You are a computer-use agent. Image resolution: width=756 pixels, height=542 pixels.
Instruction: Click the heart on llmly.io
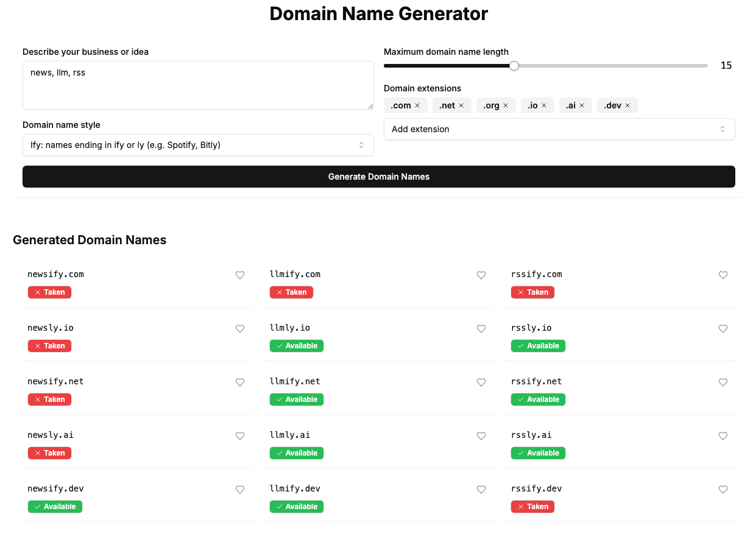click(481, 329)
